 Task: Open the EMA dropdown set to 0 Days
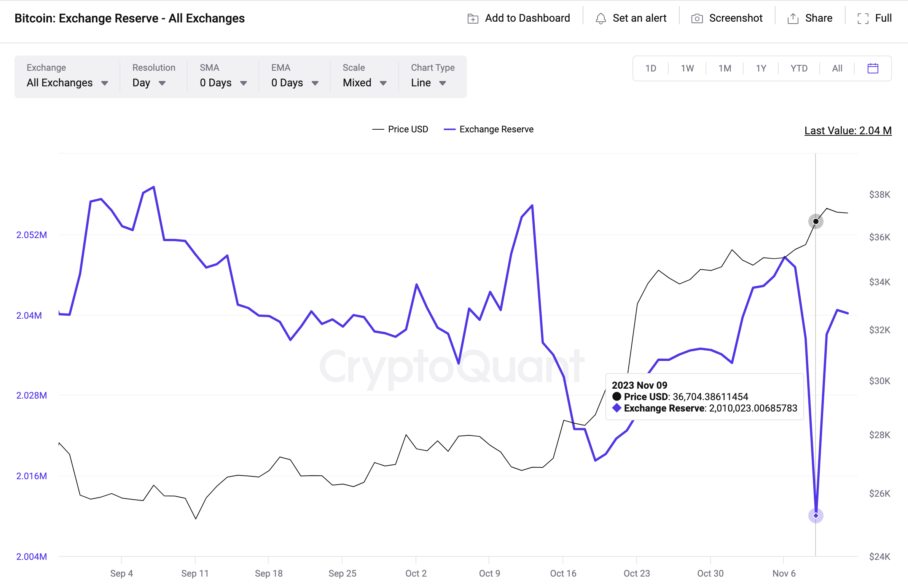tap(295, 76)
